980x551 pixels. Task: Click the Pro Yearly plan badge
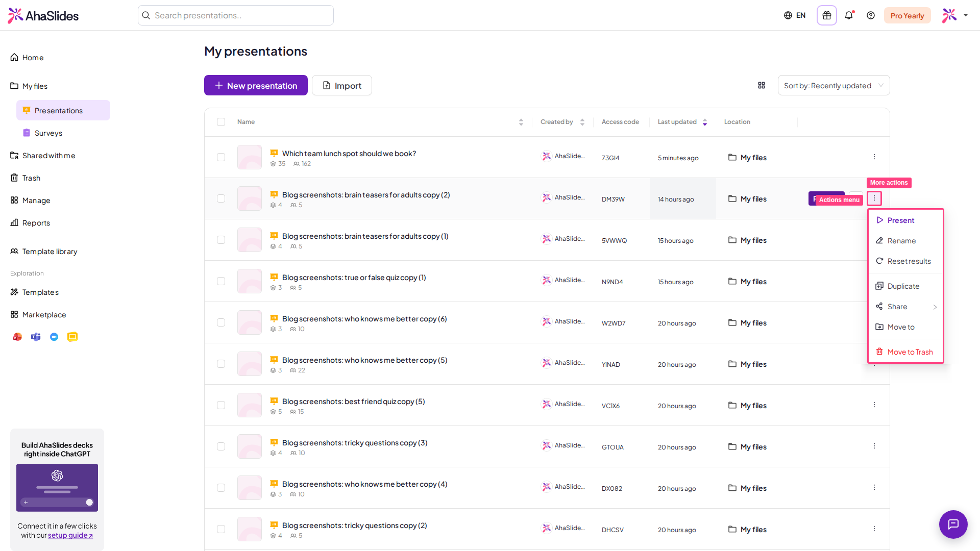pos(907,15)
